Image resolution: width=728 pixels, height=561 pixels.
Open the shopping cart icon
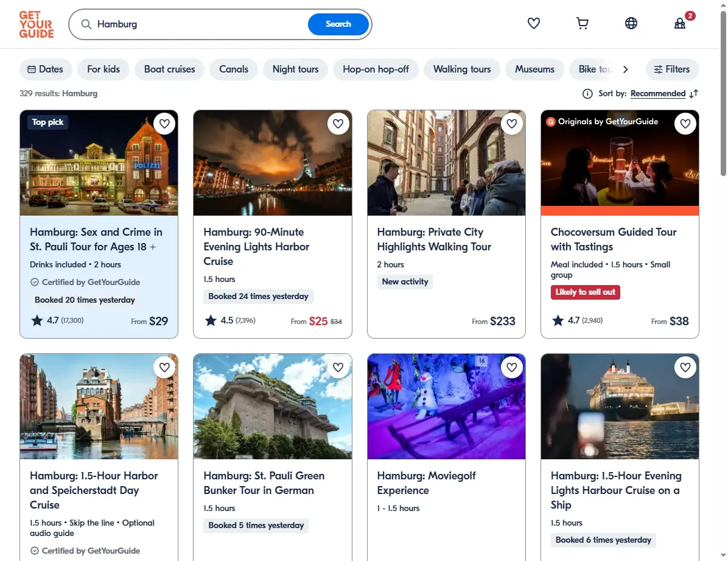pyautogui.click(x=582, y=23)
